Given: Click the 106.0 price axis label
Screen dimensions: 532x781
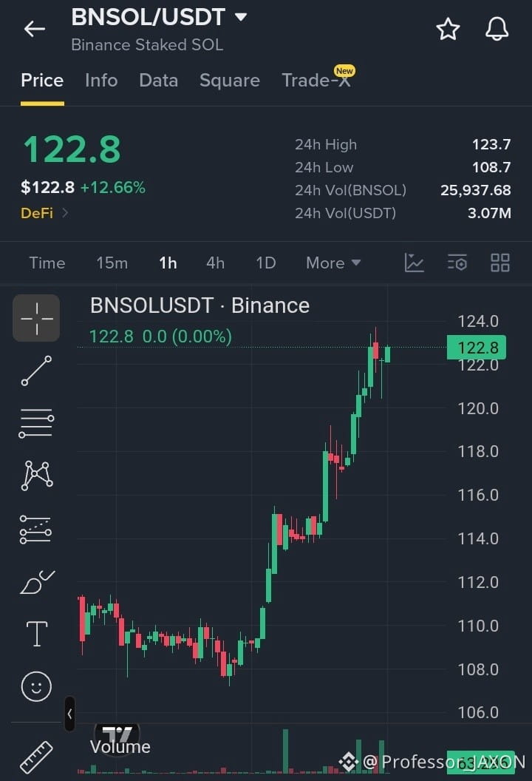Looking at the screenshot, I should point(478,712).
